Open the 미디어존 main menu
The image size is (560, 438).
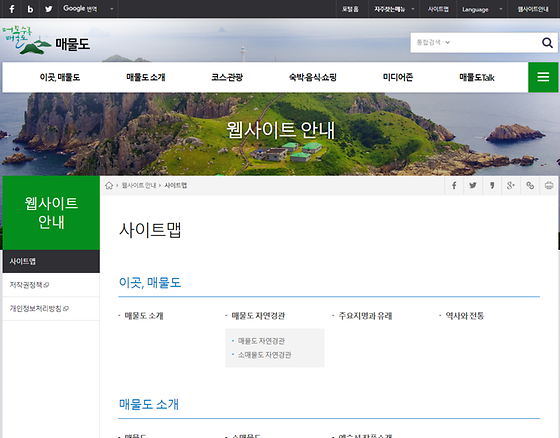pyautogui.click(x=398, y=77)
